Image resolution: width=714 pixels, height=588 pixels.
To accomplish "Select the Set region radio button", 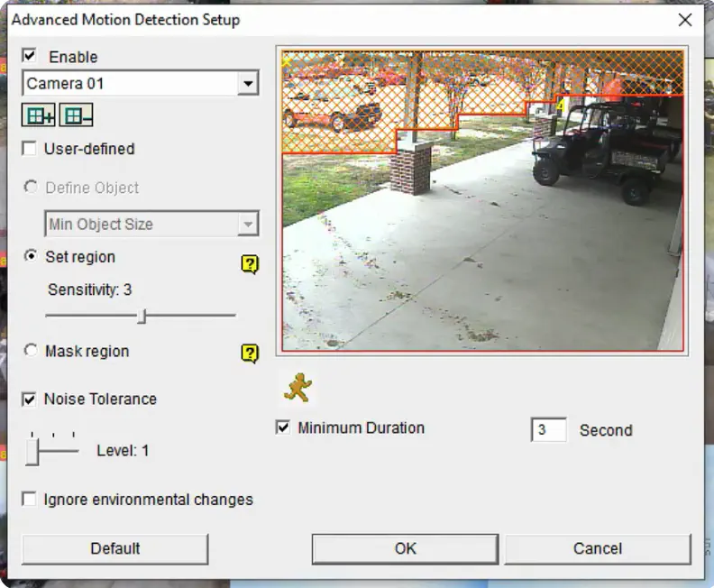I will tap(31, 256).
